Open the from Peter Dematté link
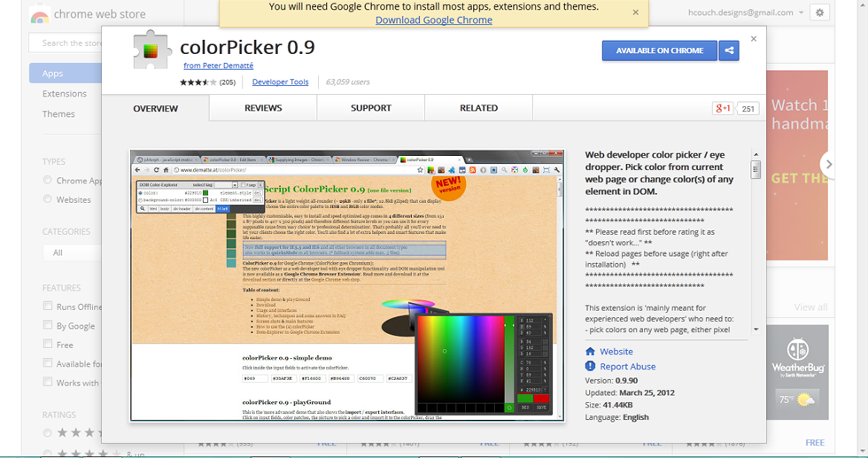The width and height of the screenshot is (868, 458). click(219, 66)
